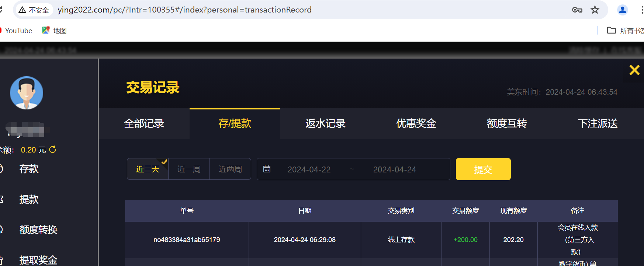Select the 近一周 date filter
Image resolution: width=644 pixels, height=266 pixels.
click(x=189, y=169)
